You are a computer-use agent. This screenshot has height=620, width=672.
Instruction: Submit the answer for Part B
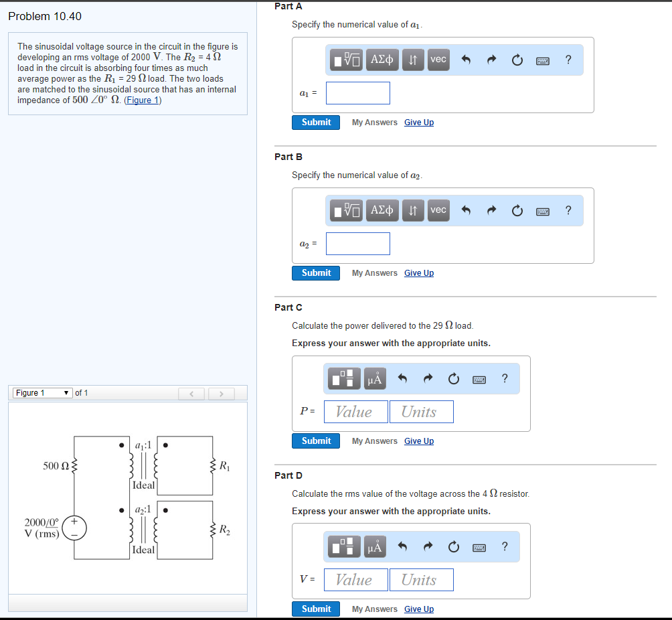(315, 273)
